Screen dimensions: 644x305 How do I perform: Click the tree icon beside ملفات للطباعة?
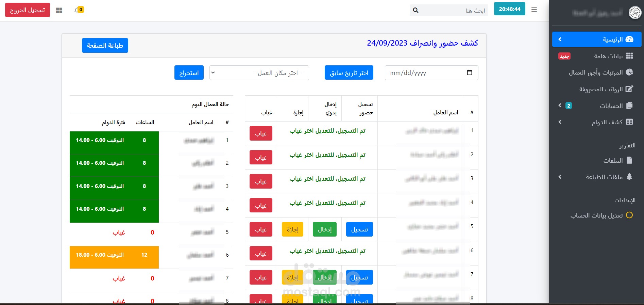point(629,177)
